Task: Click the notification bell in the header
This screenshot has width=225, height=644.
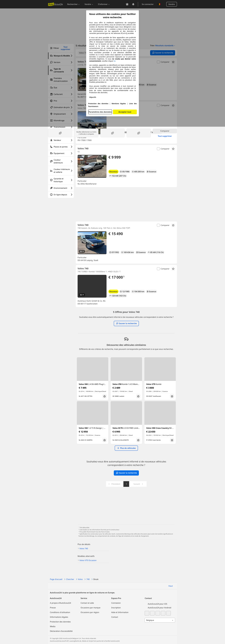Action: 133,4
